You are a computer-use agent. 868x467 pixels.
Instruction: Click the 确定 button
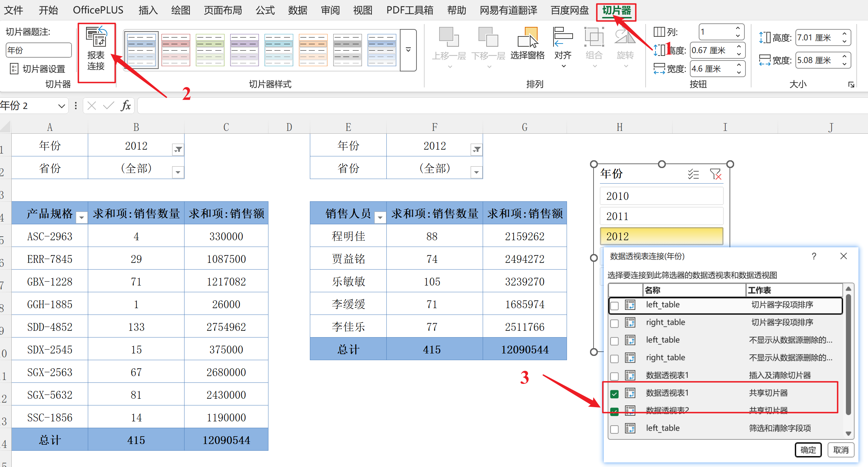coord(808,450)
